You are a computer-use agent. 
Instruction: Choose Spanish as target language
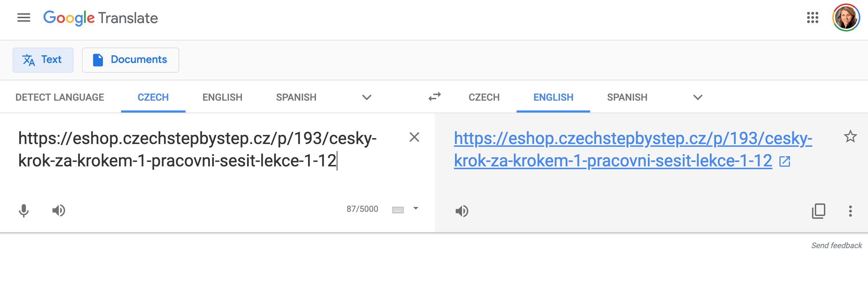627,97
